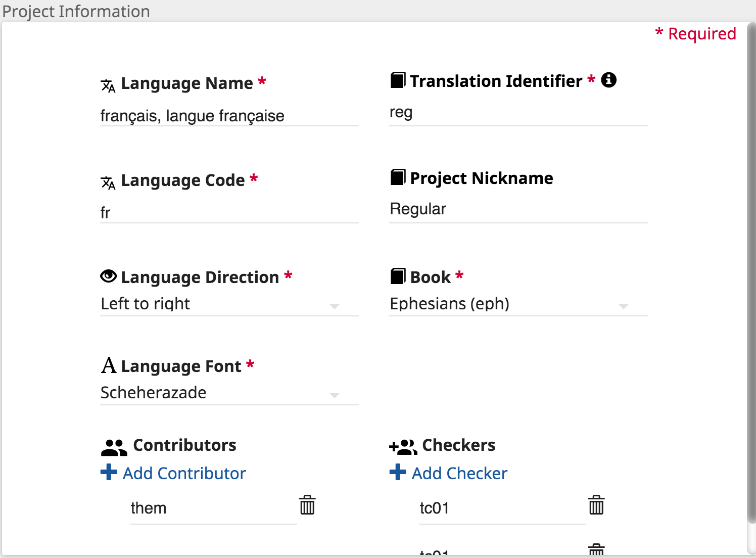Delete the contributor 'them' using the trash icon
The height and width of the screenshot is (558, 756).
pos(307,505)
